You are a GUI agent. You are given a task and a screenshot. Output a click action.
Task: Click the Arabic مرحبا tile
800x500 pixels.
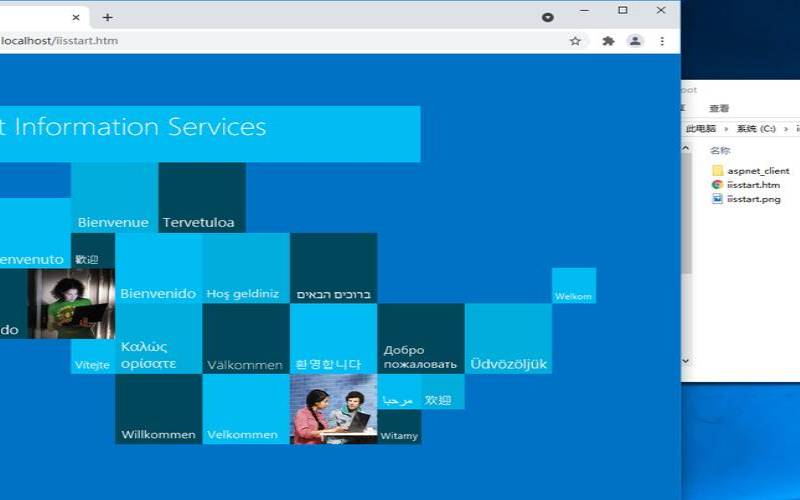399,392
